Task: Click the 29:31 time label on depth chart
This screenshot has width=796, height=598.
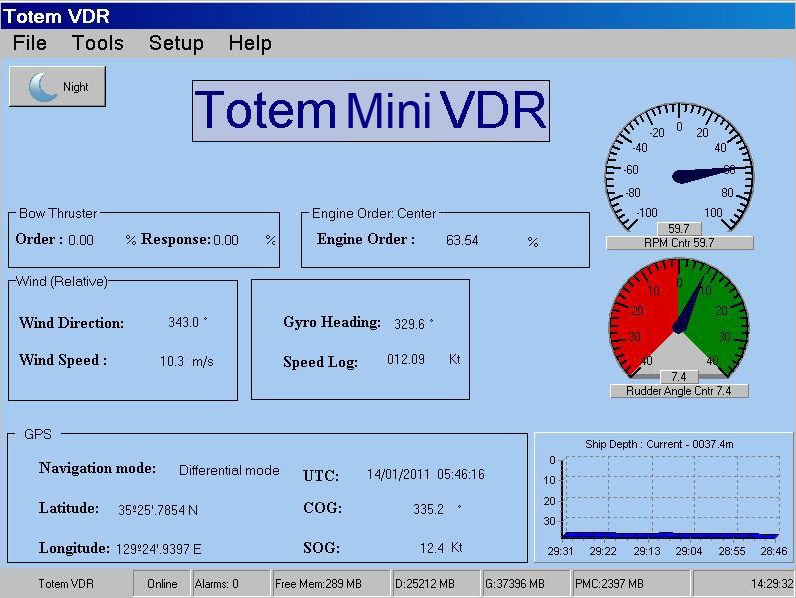Action: point(560,551)
